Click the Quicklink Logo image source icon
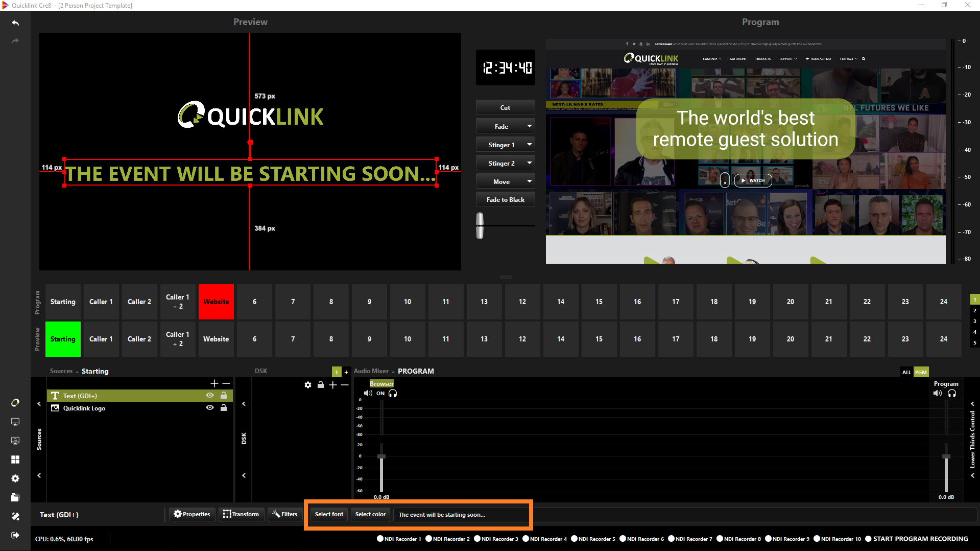This screenshot has width=980, height=551. coord(55,408)
